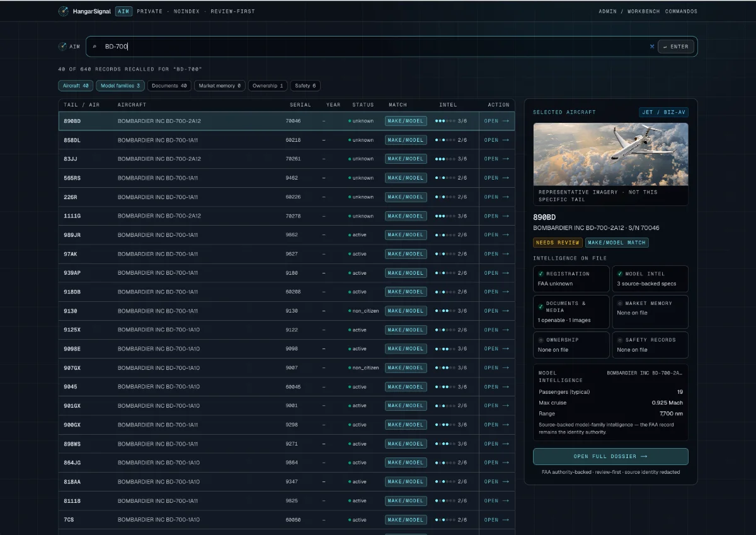
Task: Open the Commandos menu item
Action: click(681, 11)
